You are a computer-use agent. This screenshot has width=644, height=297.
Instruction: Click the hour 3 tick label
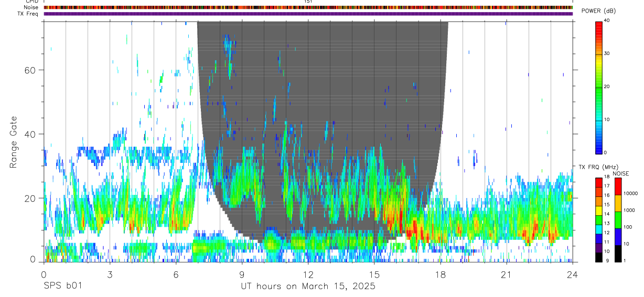point(110,274)
